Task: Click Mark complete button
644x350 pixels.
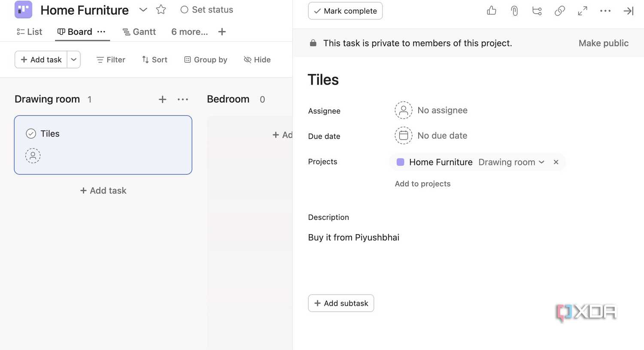Action: tap(345, 11)
